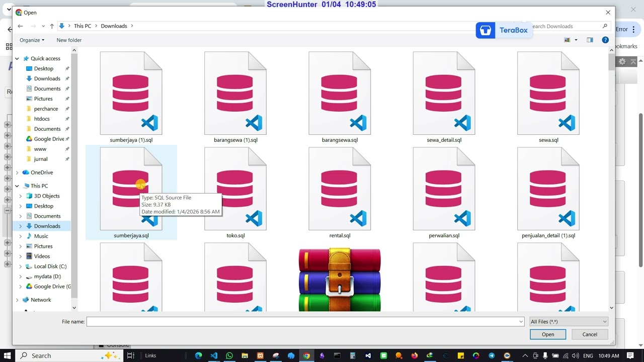644x362 pixels.
Task: Open XAMPP from taskbar
Action: click(x=260, y=355)
